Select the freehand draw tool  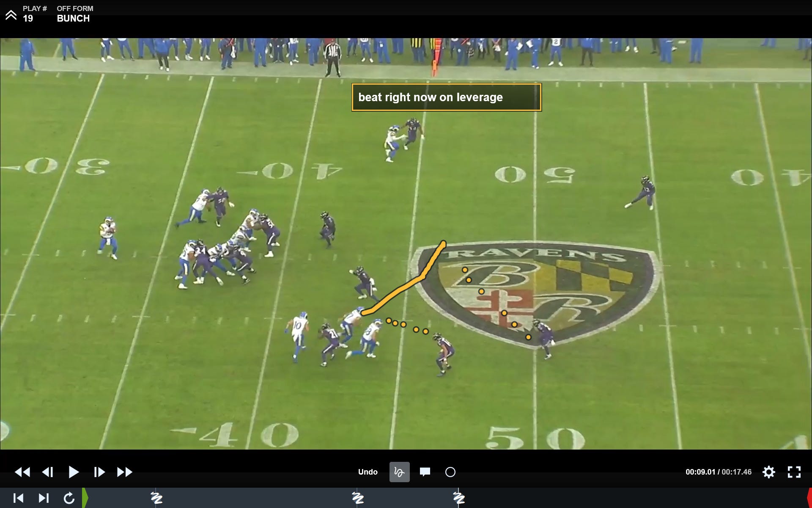[x=399, y=472]
